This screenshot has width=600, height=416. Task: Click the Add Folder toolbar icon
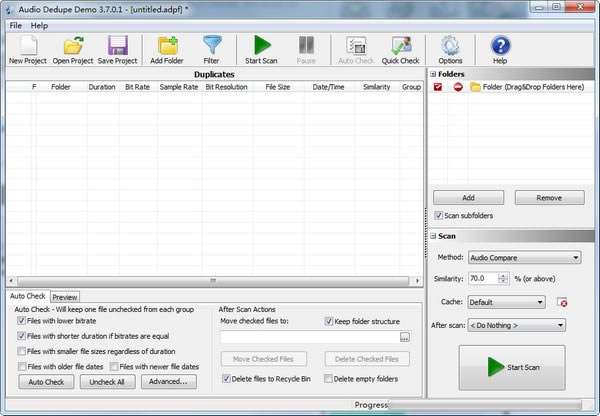click(x=167, y=45)
